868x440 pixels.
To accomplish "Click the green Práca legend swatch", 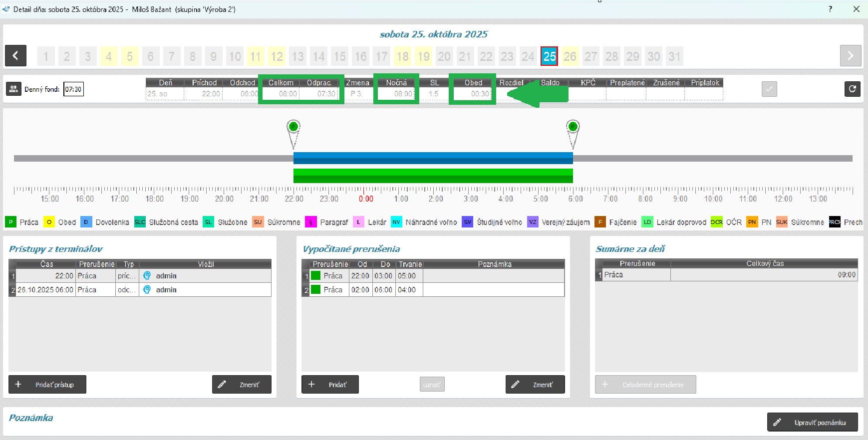I will 10,222.
